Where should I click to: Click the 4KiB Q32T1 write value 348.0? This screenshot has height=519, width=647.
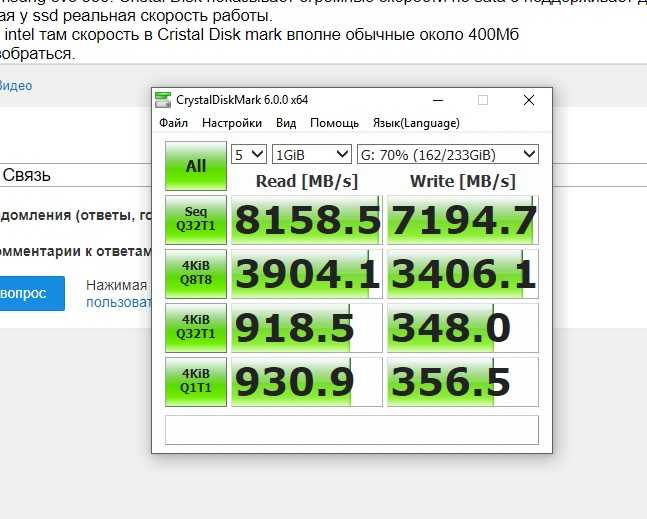pos(463,328)
